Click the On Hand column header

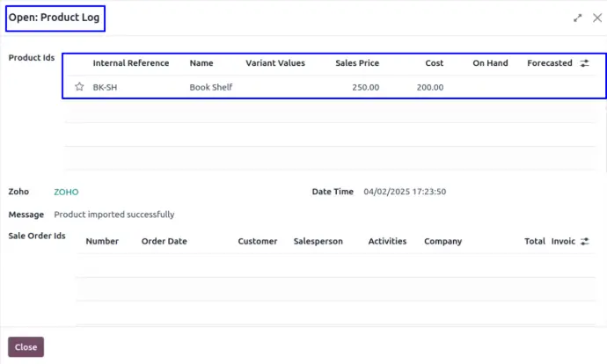[x=492, y=63]
